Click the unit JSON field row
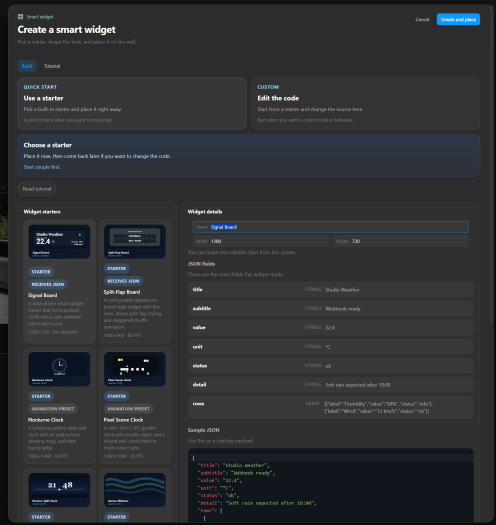Screen dimensions: 496x525 [331, 347]
